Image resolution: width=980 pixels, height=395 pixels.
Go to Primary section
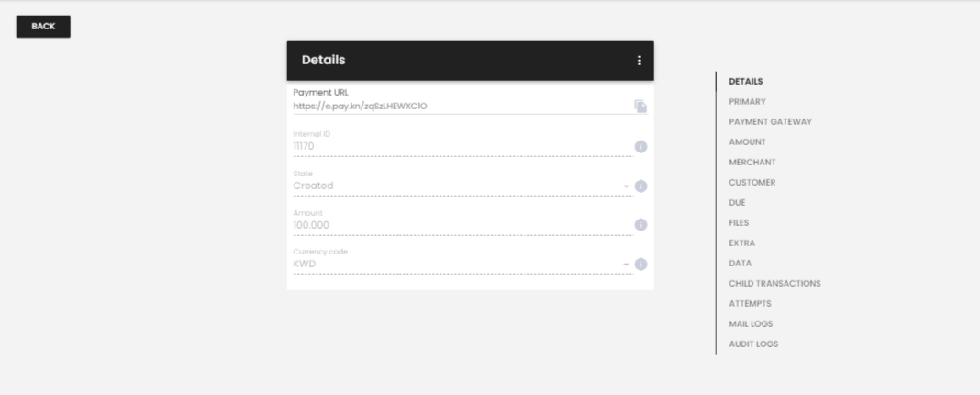coord(747,101)
